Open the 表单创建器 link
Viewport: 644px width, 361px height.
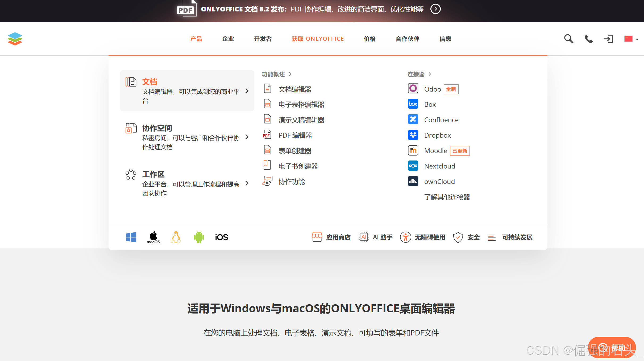[x=295, y=151]
